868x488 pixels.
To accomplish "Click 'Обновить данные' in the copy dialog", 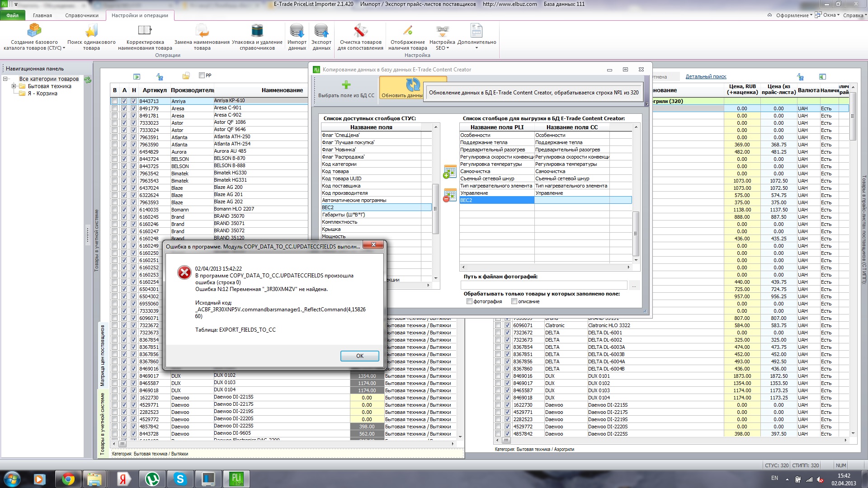I will point(402,89).
